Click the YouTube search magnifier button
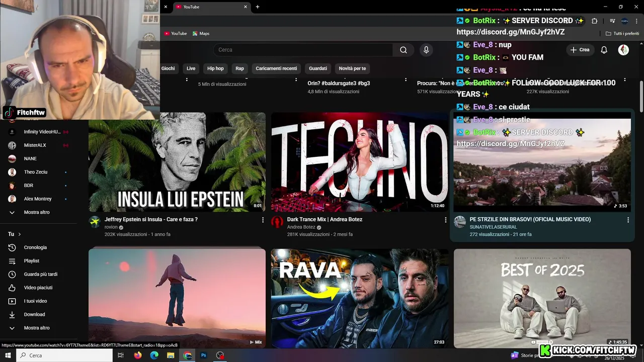This screenshot has width=644, height=362. click(x=404, y=50)
